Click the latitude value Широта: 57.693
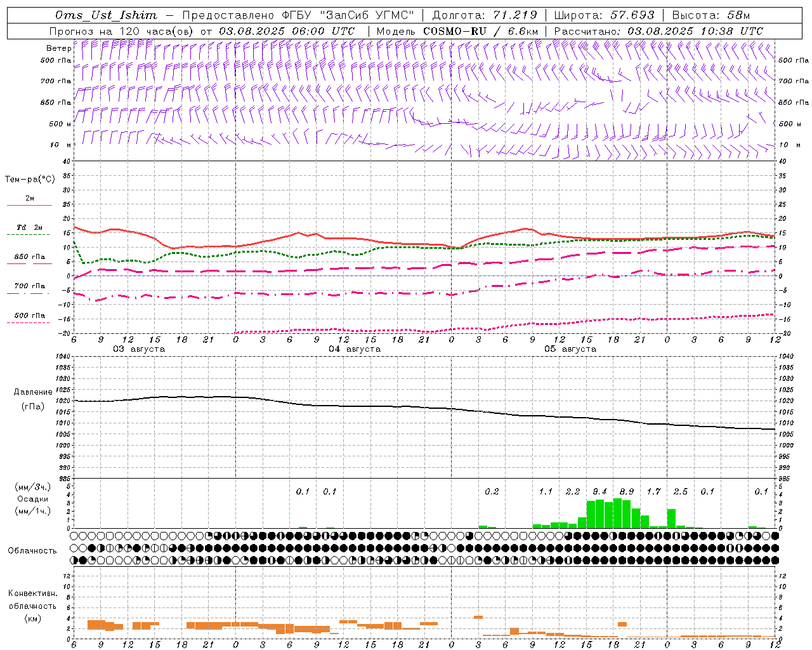 (605, 15)
